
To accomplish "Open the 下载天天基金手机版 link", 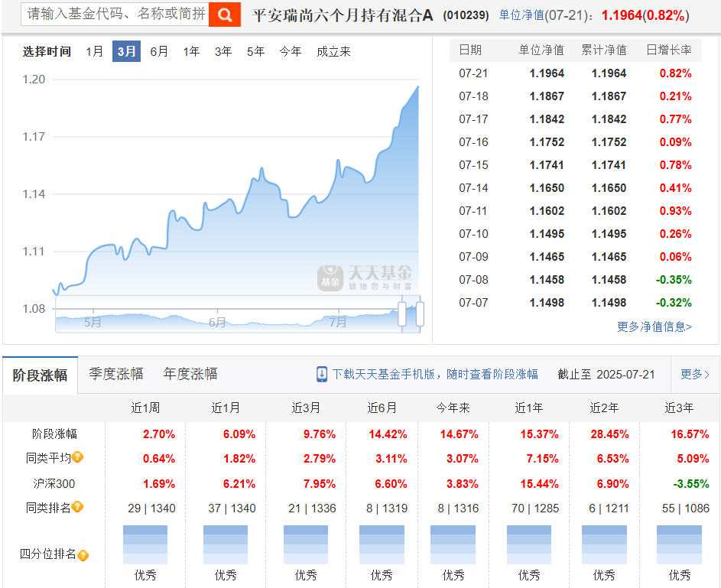I will click(435, 374).
